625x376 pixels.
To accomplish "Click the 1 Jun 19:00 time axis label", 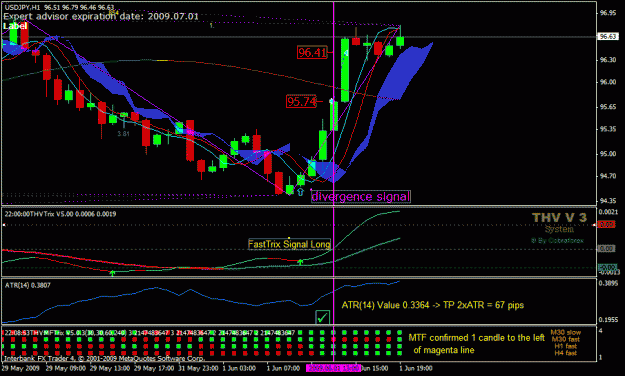I will [x=416, y=368].
